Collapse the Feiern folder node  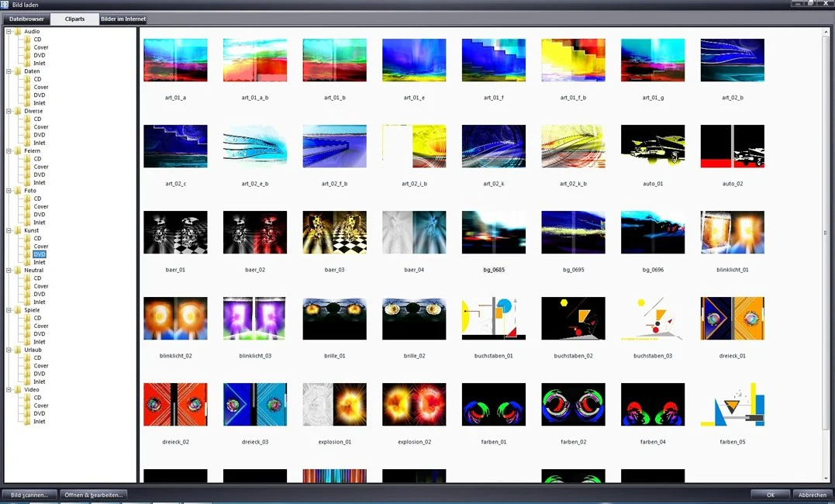tap(9, 150)
